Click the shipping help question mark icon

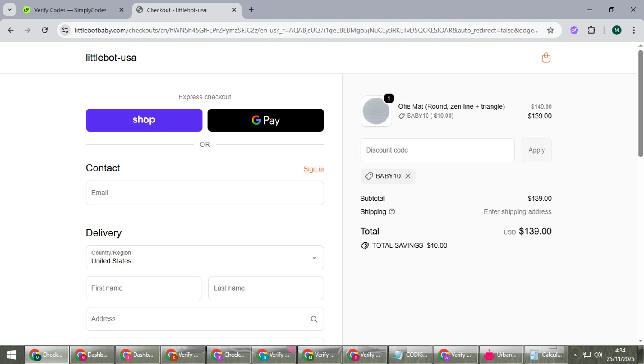pos(392,212)
